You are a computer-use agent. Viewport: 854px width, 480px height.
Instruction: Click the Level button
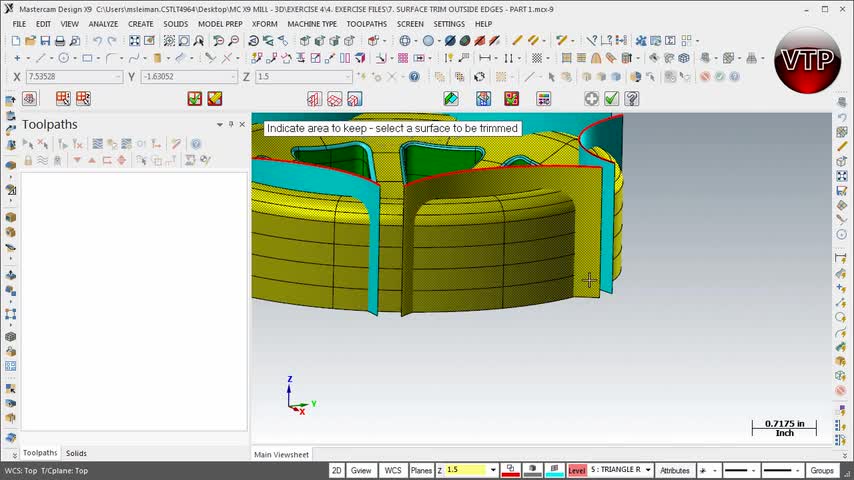577,470
